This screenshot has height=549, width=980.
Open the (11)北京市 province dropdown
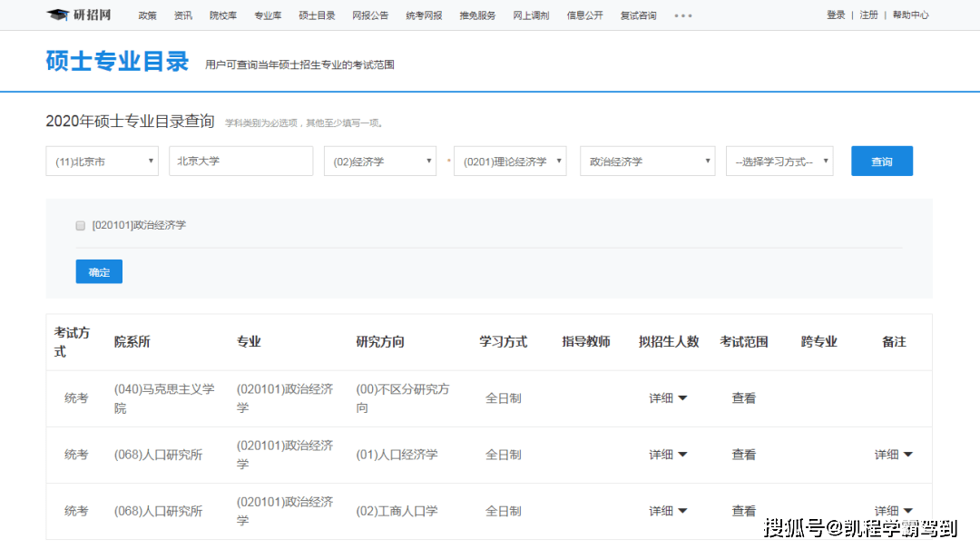tap(102, 162)
